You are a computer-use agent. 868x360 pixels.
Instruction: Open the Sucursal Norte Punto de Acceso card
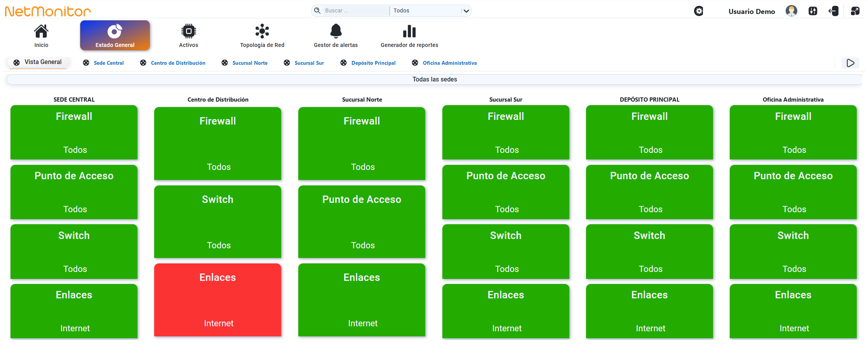click(x=362, y=222)
